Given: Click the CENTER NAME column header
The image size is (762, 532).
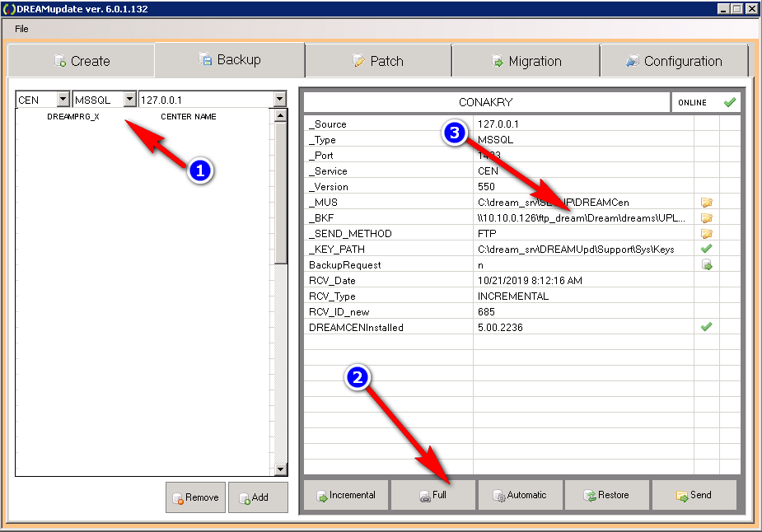Looking at the screenshot, I should (x=189, y=117).
